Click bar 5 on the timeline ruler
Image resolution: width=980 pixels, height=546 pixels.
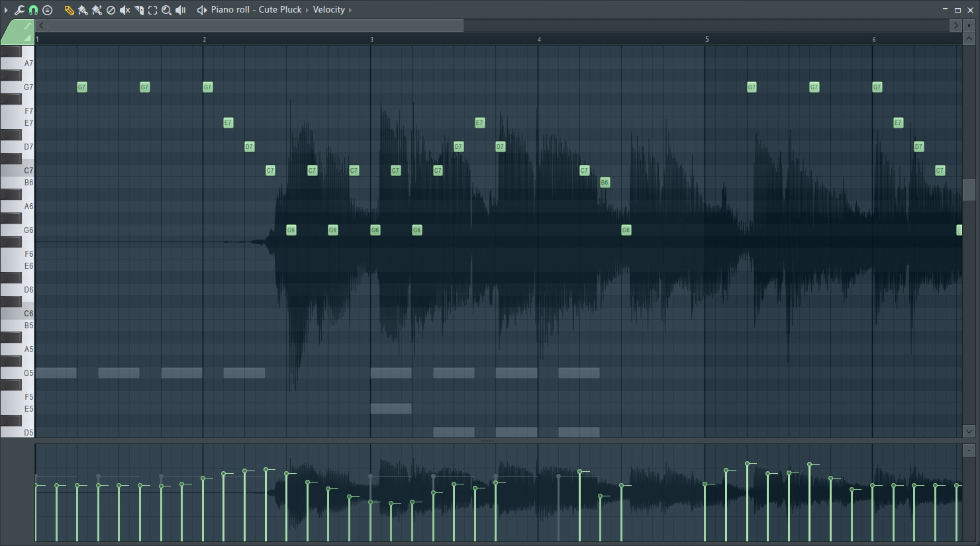click(x=707, y=40)
